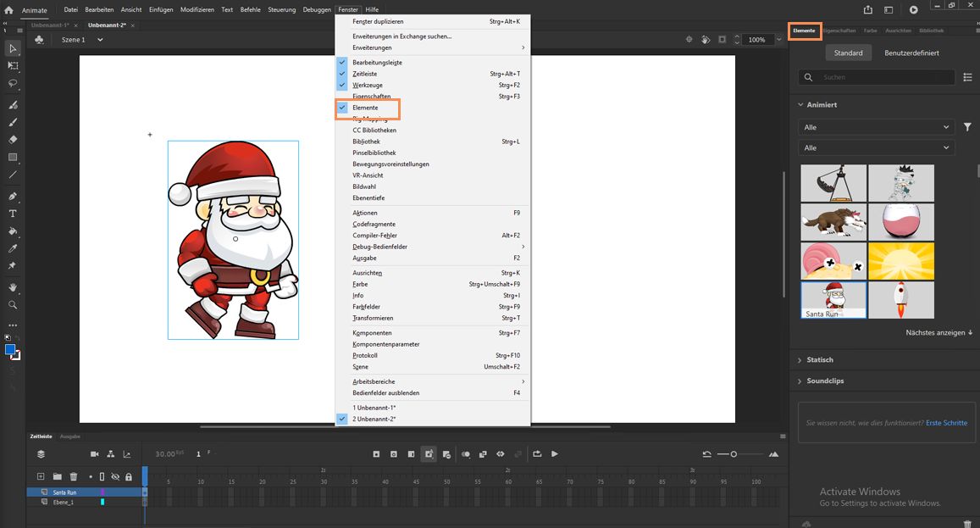The width and height of the screenshot is (980, 528).
Task: Select the Lasso tool
Action: 13,83
